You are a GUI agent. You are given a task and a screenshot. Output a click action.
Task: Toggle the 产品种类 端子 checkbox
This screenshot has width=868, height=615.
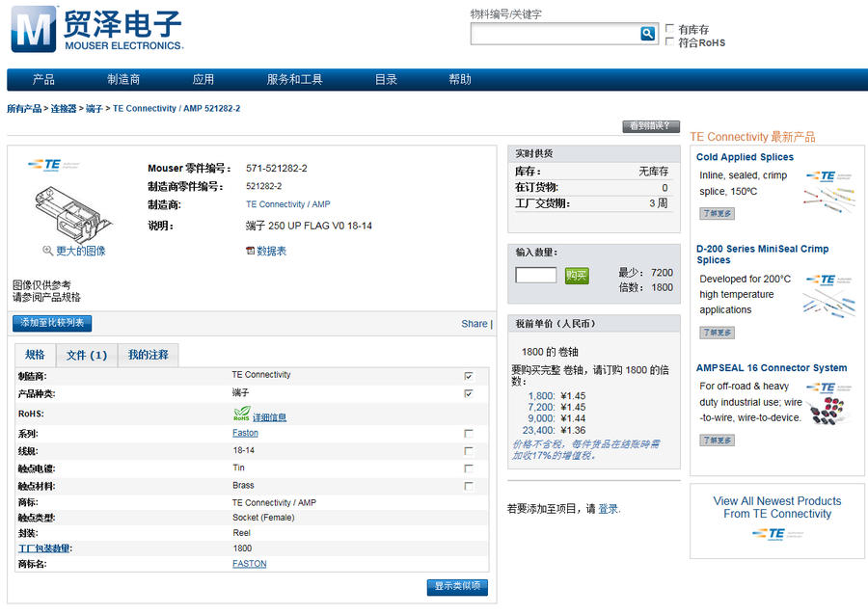[469, 394]
